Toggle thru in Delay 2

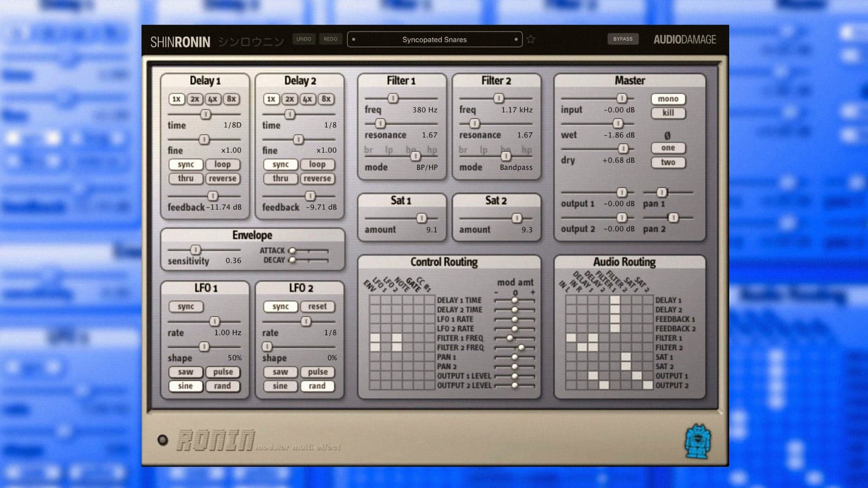click(280, 178)
